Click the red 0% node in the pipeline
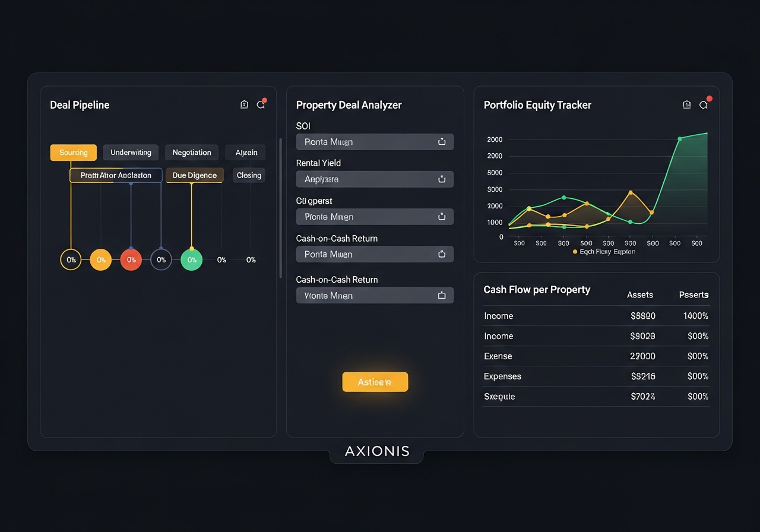 click(x=131, y=259)
